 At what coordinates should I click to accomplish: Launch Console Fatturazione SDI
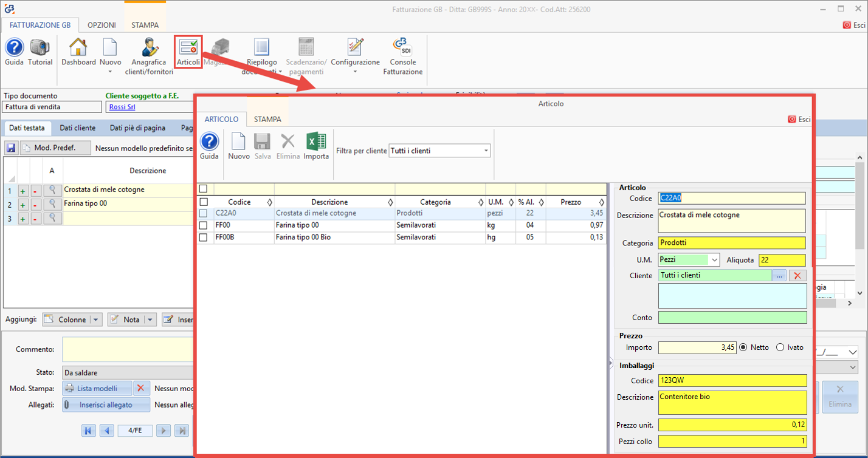[x=402, y=56]
